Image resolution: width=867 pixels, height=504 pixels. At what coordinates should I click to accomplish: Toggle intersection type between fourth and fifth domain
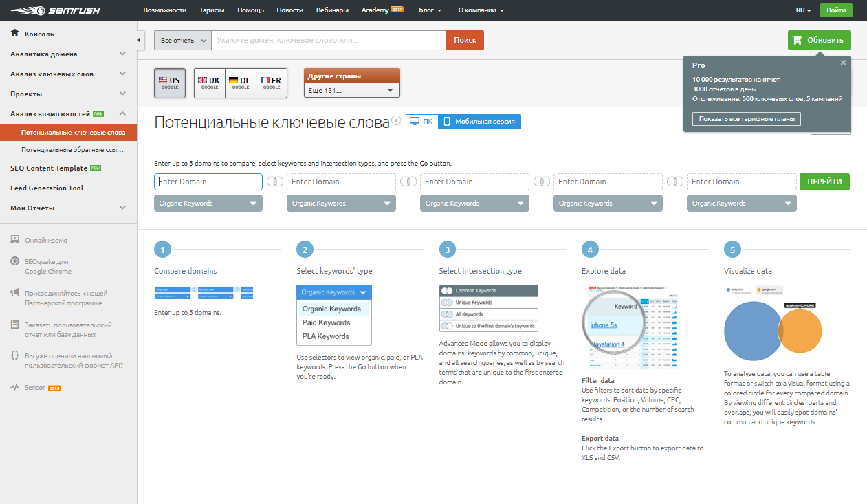coord(675,182)
